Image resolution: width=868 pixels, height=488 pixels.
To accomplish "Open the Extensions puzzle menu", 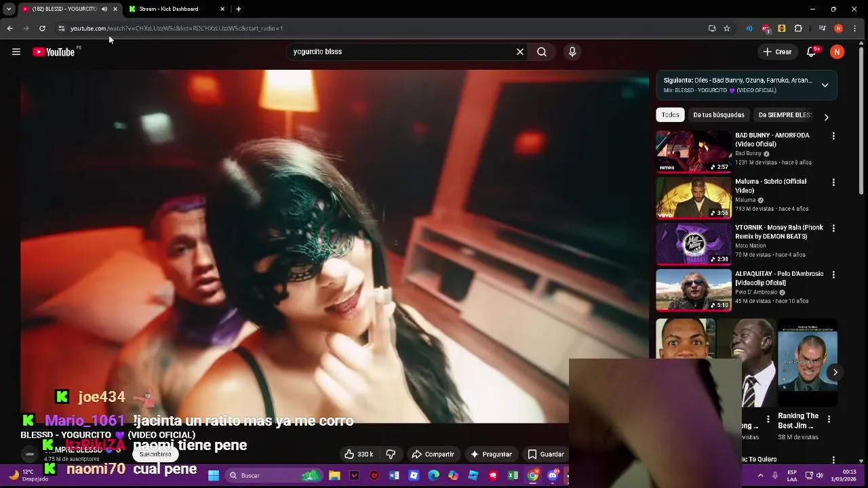I will [798, 28].
